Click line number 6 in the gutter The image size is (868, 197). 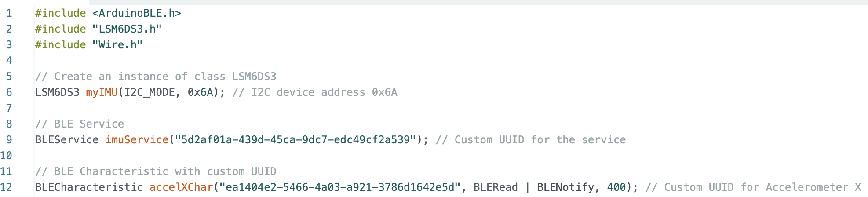(9, 92)
